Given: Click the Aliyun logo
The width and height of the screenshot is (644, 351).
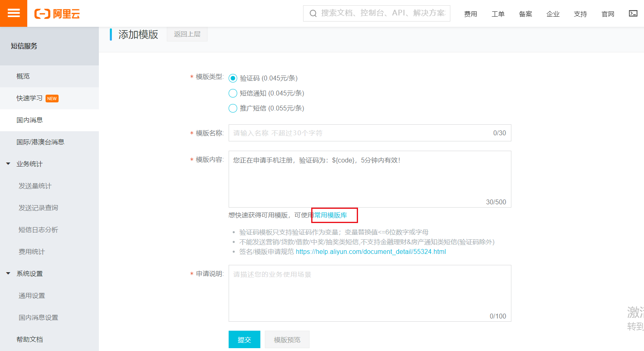Looking at the screenshot, I should (57, 14).
